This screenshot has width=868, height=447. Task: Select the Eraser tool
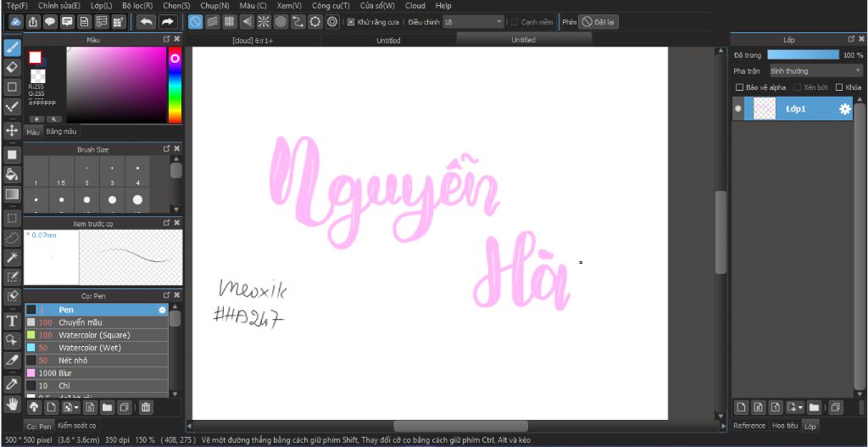12,68
